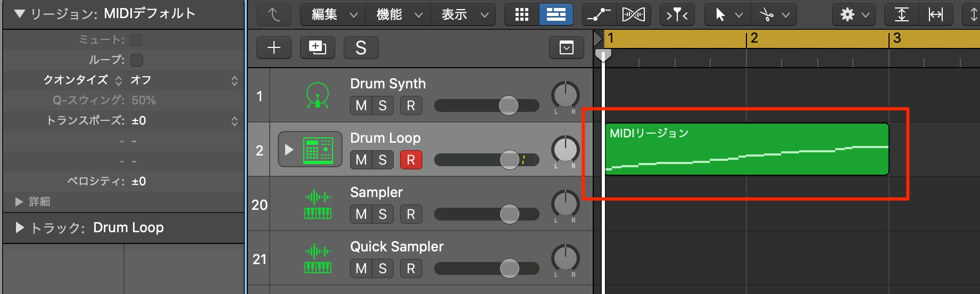Mute the Drum Loop track
This screenshot has height=294, width=980.
(x=361, y=160)
